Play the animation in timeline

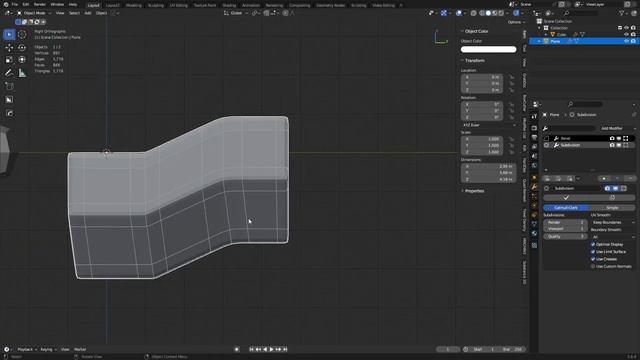point(271,349)
